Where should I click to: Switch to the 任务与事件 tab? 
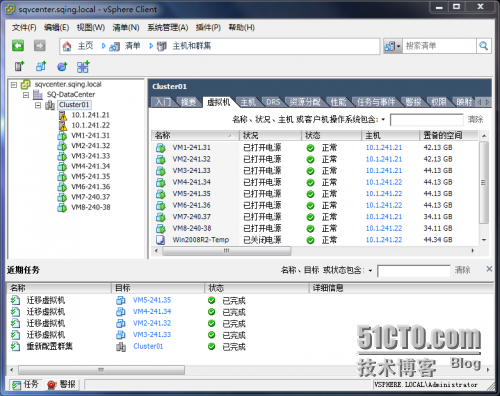[x=376, y=102]
